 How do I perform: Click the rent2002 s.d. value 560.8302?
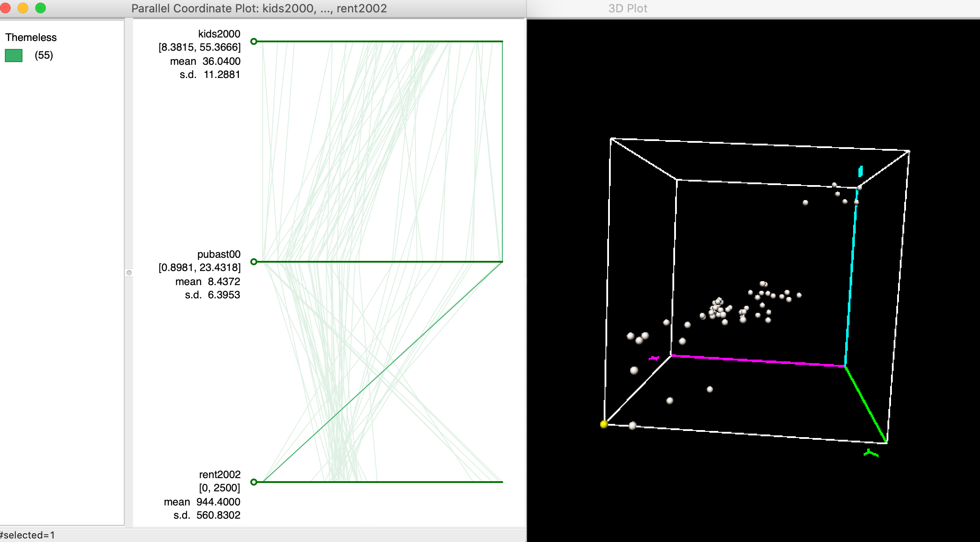point(218,515)
